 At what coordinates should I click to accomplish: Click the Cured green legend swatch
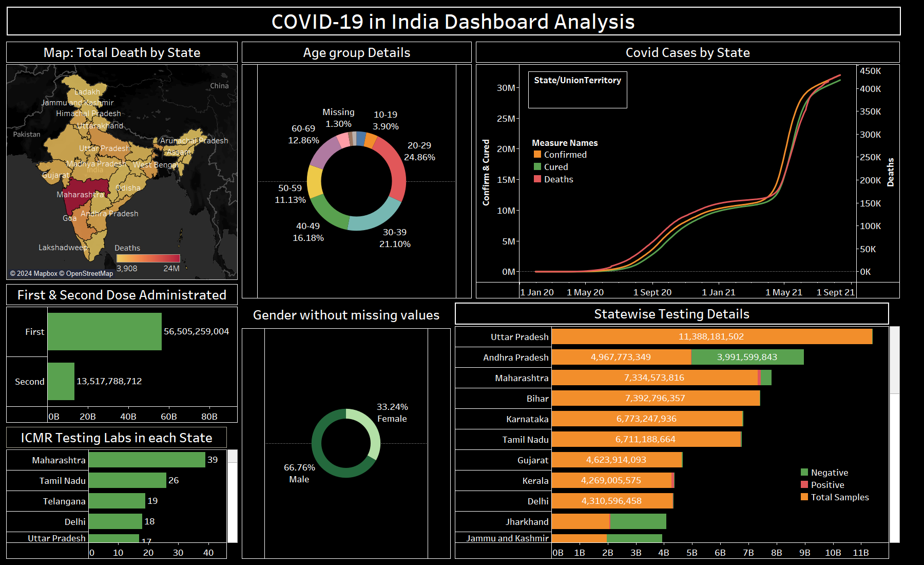(537, 166)
